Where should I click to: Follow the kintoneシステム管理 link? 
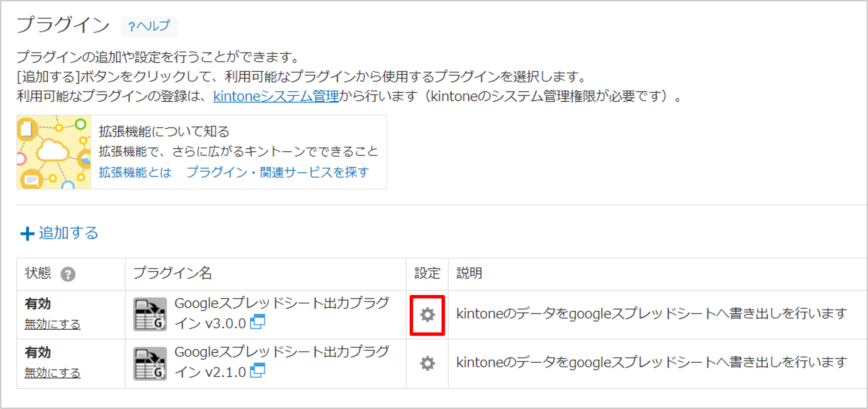point(276,96)
